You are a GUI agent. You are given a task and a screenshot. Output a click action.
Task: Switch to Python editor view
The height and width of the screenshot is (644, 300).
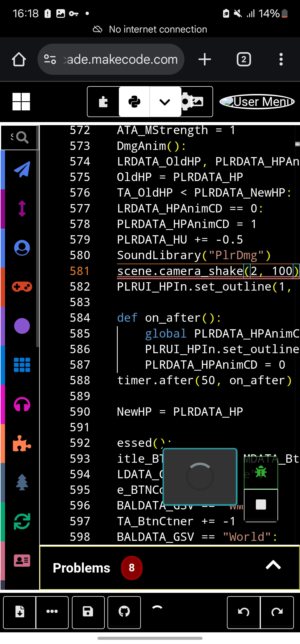(x=134, y=102)
